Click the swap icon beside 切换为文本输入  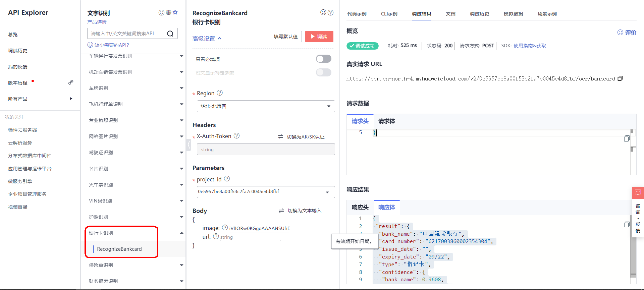[x=281, y=211]
